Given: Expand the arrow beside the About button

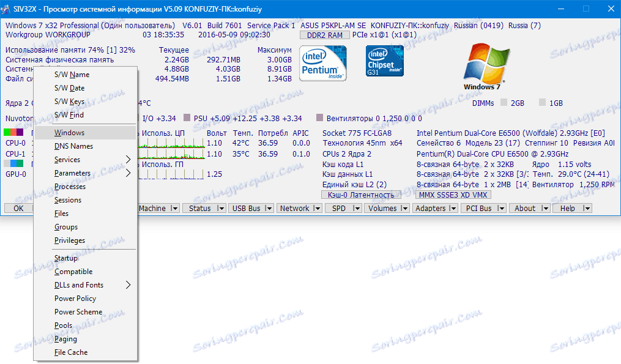Looking at the screenshot, I should point(545,209).
